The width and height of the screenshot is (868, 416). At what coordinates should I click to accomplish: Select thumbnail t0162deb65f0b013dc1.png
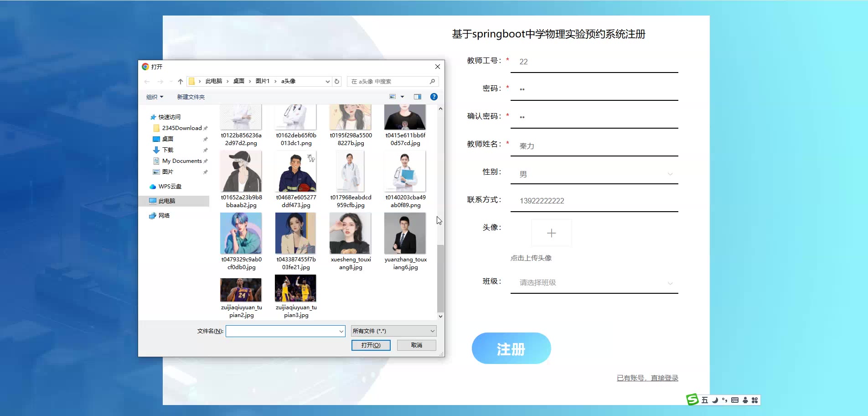pos(296,117)
